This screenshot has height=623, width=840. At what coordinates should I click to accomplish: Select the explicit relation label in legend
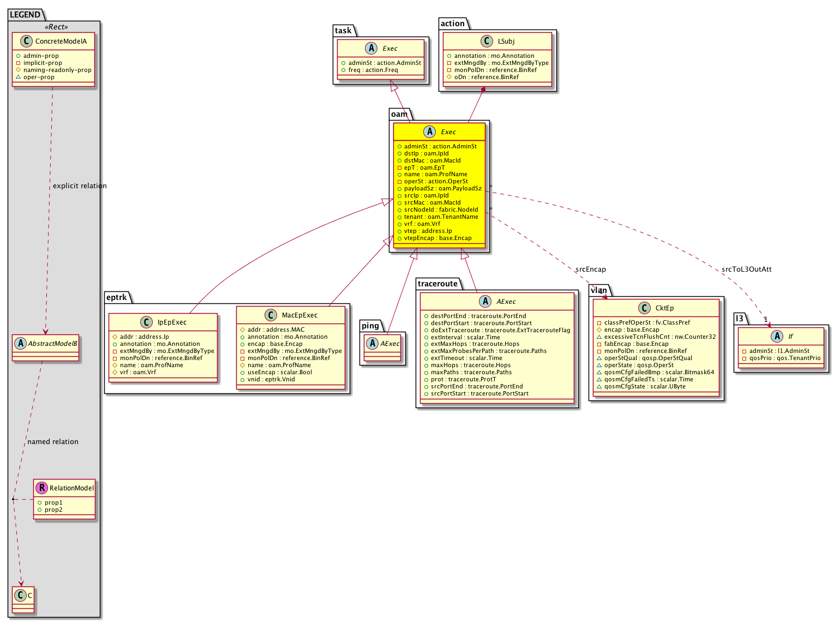pos(80,186)
